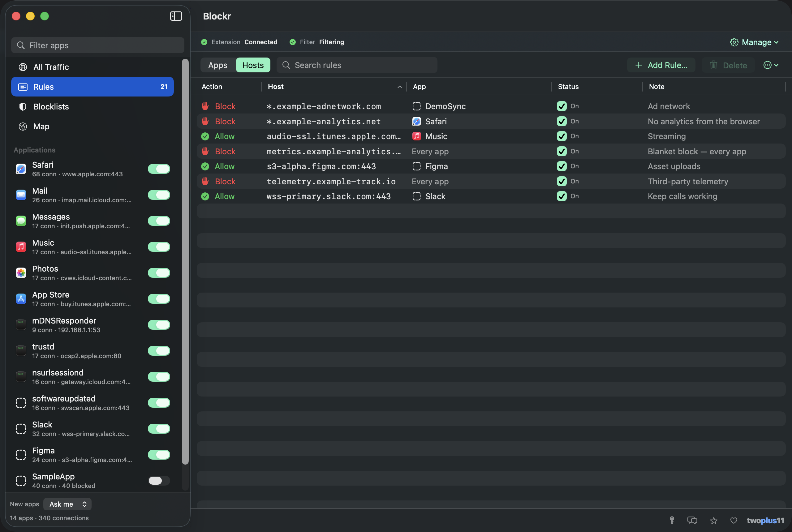Toggle the Mail app switch
Screen dimensions: 792x532
[x=159, y=195]
